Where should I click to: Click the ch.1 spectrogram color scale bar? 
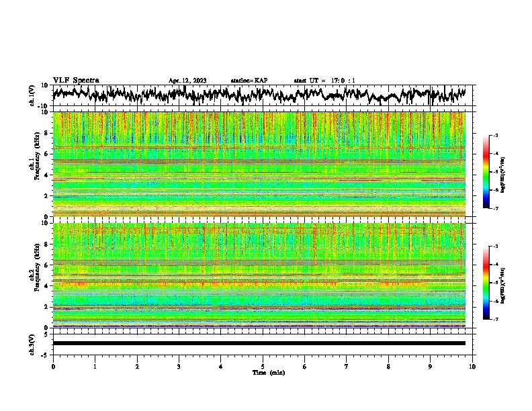pyautogui.click(x=486, y=172)
